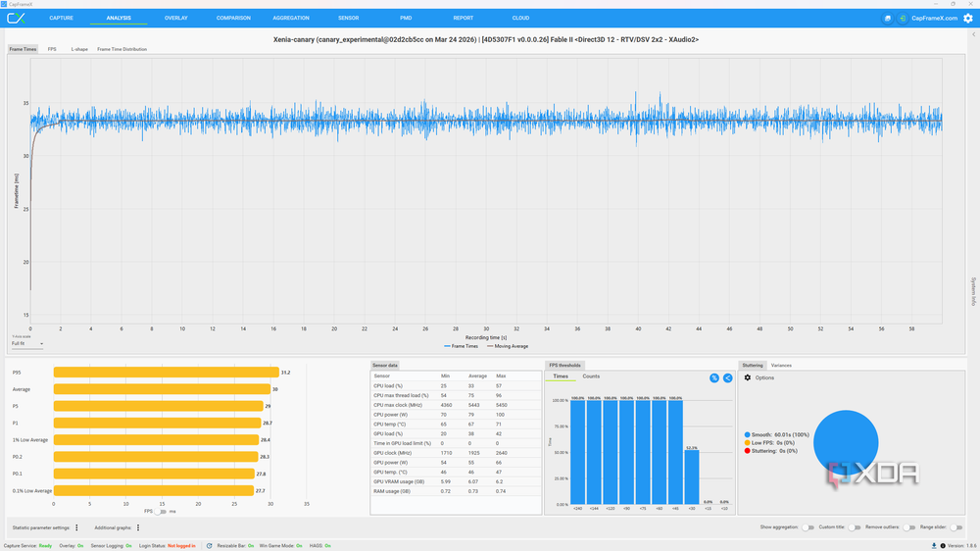Click the Options label in stuttering panel
The height and width of the screenshot is (551, 980).
tap(764, 377)
